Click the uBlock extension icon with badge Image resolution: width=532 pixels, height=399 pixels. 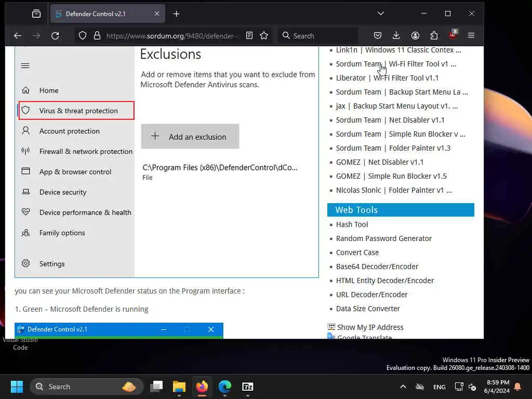(453, 35)
